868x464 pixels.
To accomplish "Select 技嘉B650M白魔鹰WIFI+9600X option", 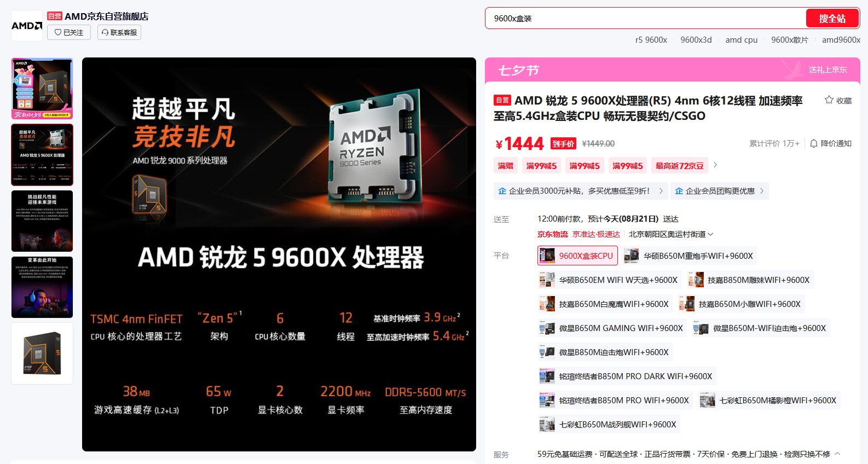I will pos(605,304).
